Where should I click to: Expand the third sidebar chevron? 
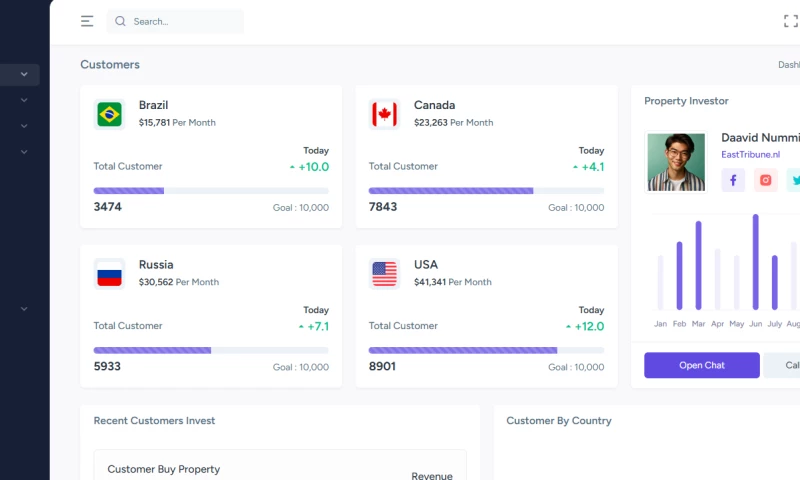click(24, 126)
